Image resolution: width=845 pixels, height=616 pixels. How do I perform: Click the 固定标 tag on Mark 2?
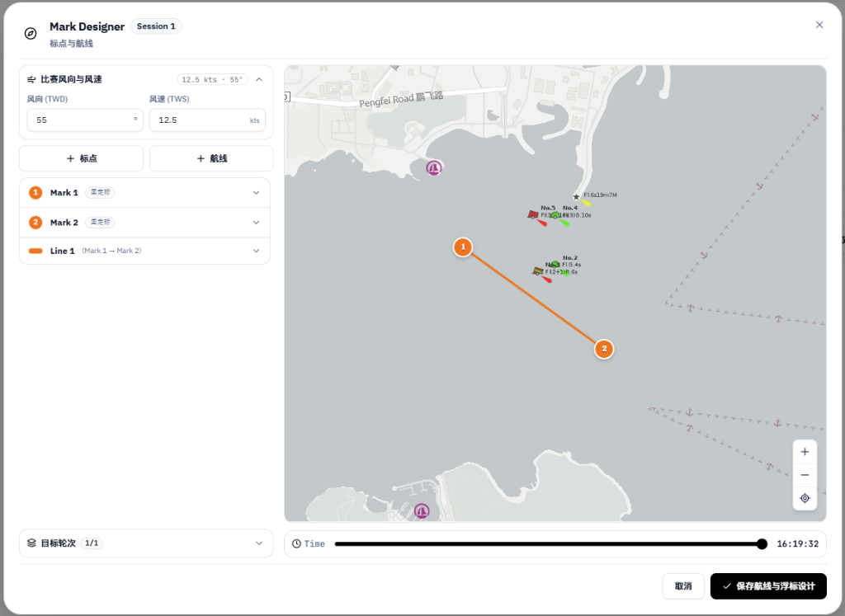[100, 222]
